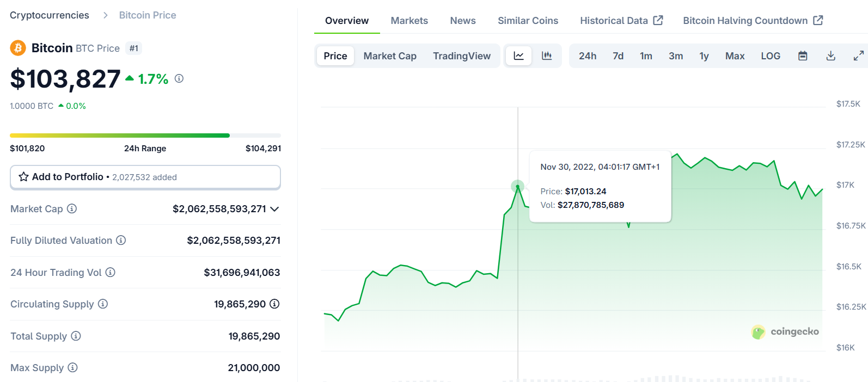868x382 pixels.
Task: Open Bitcoin Halving Countdown external link
Action: [753, 21]
